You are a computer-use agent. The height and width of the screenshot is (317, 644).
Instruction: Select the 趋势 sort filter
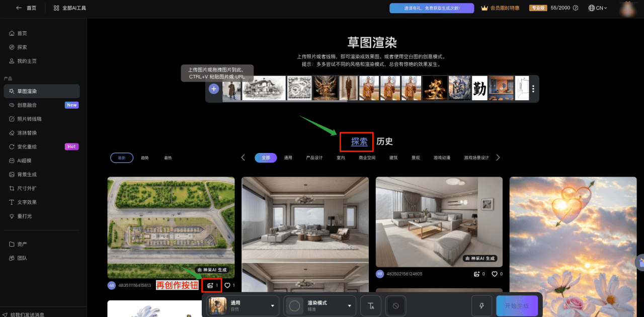pos(145,158)
